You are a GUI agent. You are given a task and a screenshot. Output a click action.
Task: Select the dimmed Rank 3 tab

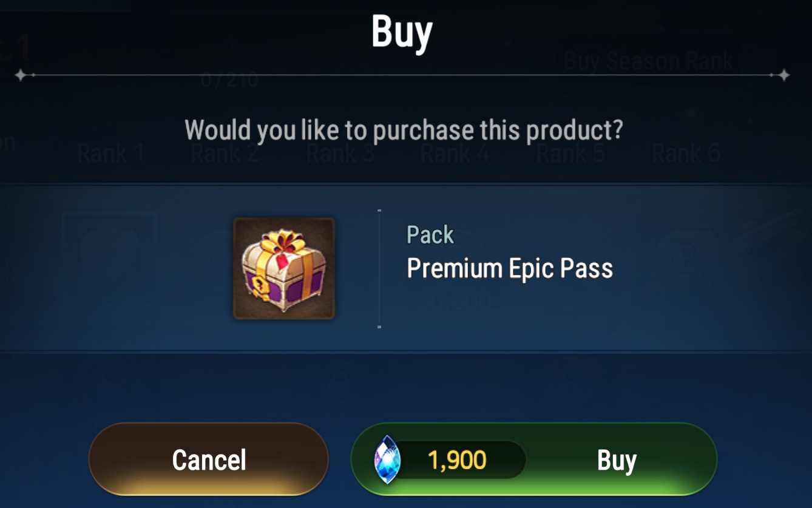point(340,153)
